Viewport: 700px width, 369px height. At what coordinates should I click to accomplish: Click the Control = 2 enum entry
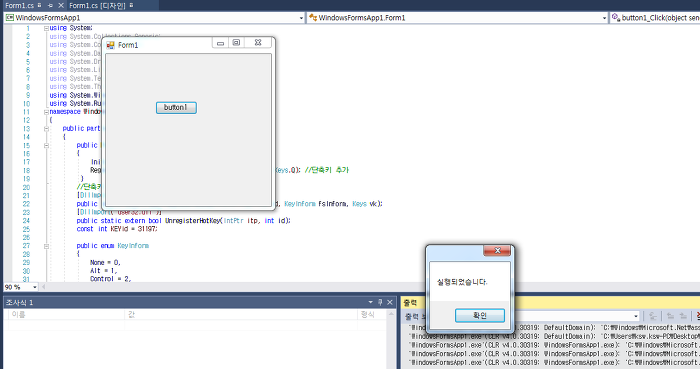[111, 279]
